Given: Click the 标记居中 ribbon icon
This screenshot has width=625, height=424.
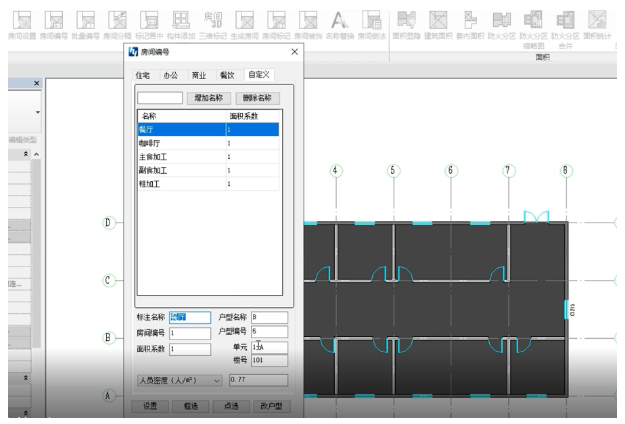Looking at the screenshot, I should (x=149, y=25).
